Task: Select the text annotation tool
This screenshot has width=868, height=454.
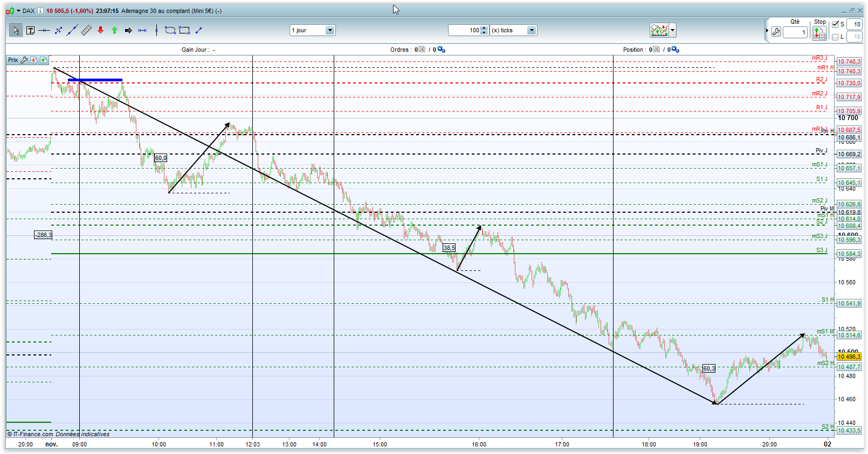Action: [30, 31]
